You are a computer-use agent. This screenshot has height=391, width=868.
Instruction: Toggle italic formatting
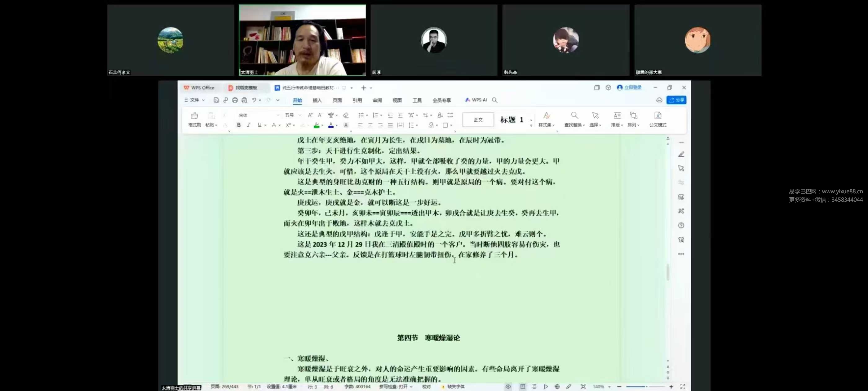(248, 125)
